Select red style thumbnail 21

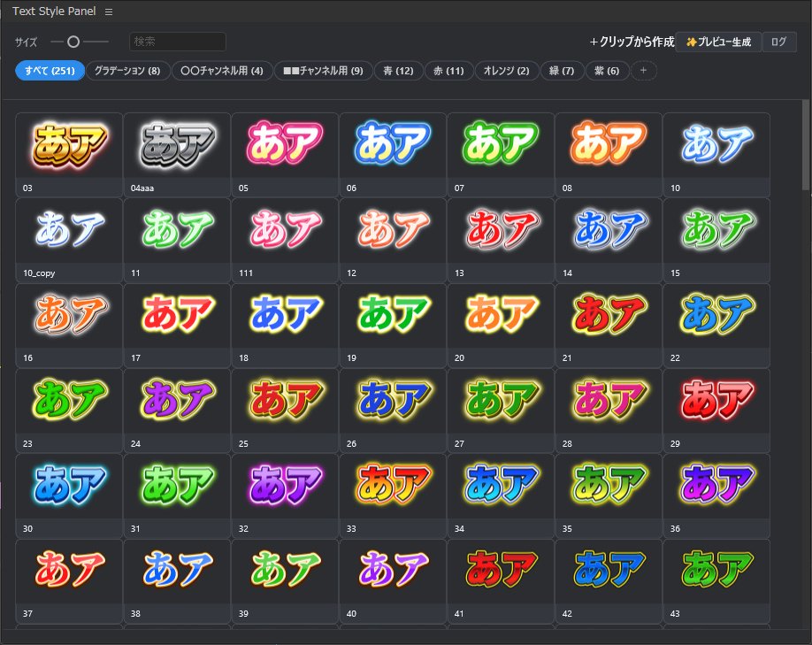tap(609, 326)
